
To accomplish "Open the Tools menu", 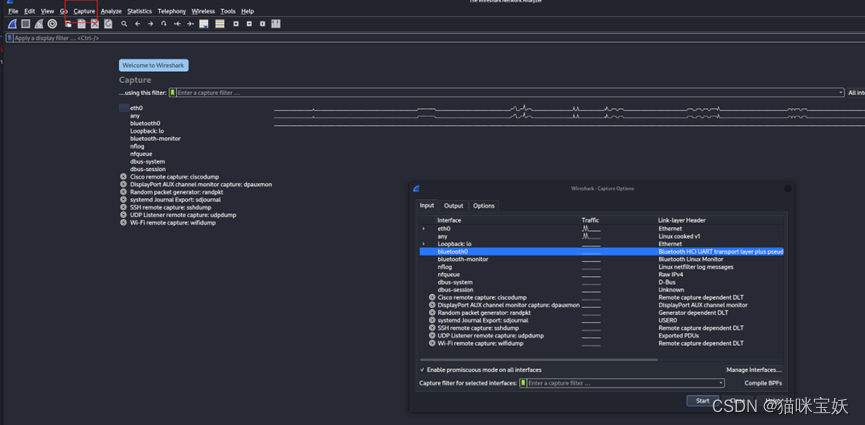I will click(x=228, y=11).
